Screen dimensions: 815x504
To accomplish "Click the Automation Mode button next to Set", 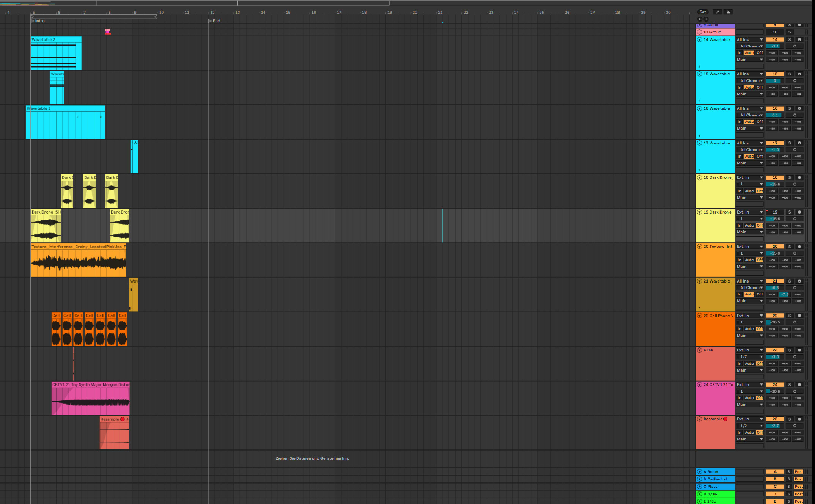I will tap(717, 12).
